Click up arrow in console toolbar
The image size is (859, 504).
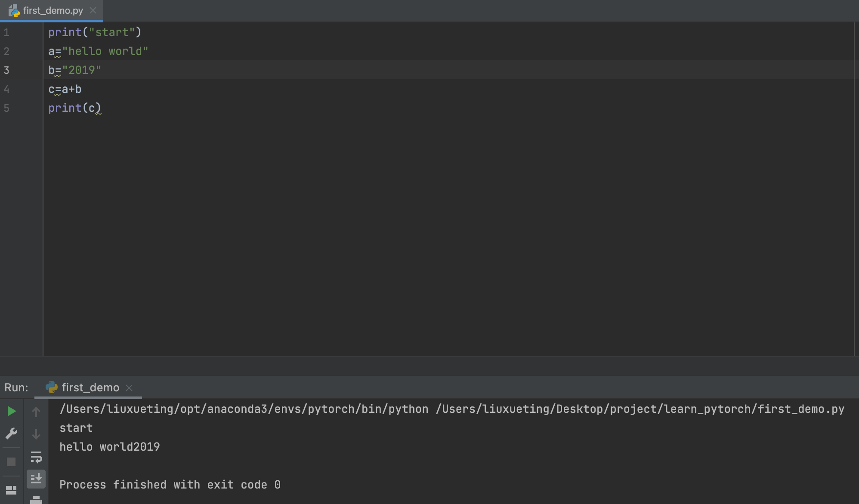tap(36, 412)
